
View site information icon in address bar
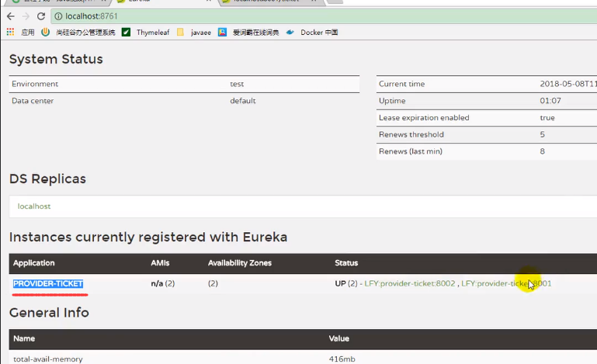tap(58, 16)
